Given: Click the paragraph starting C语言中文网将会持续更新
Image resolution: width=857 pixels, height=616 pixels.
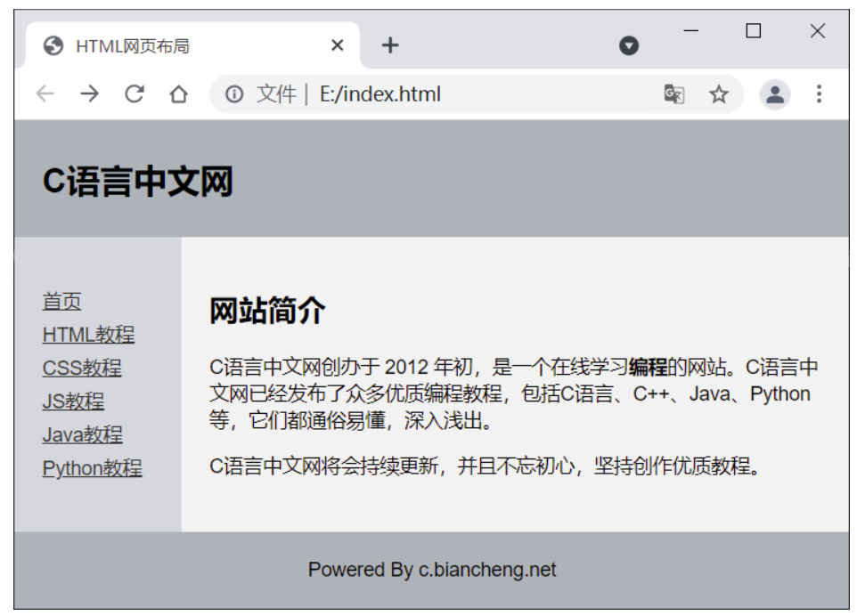Looking at the screenshot, I should (x=485, y=466).
